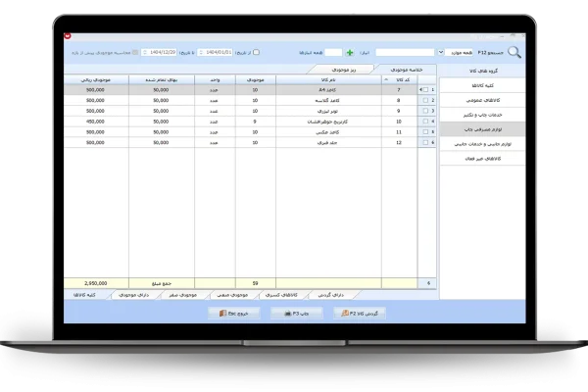This screenshot has height=392, width=588.
Task: Enable the 'از تاریخ' from-date checkbox
Action: 256,52
